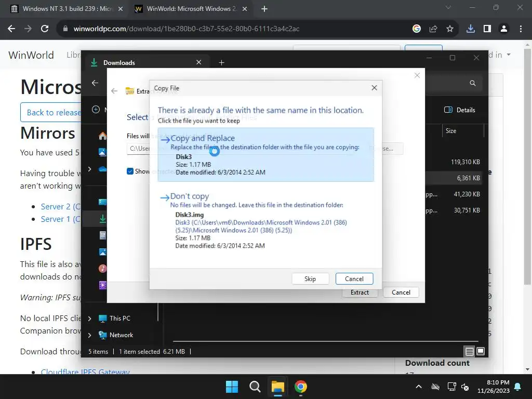Screen dimensions: 532x399
Task: Select the Downloads tab in Explorer
Action: 146,62
